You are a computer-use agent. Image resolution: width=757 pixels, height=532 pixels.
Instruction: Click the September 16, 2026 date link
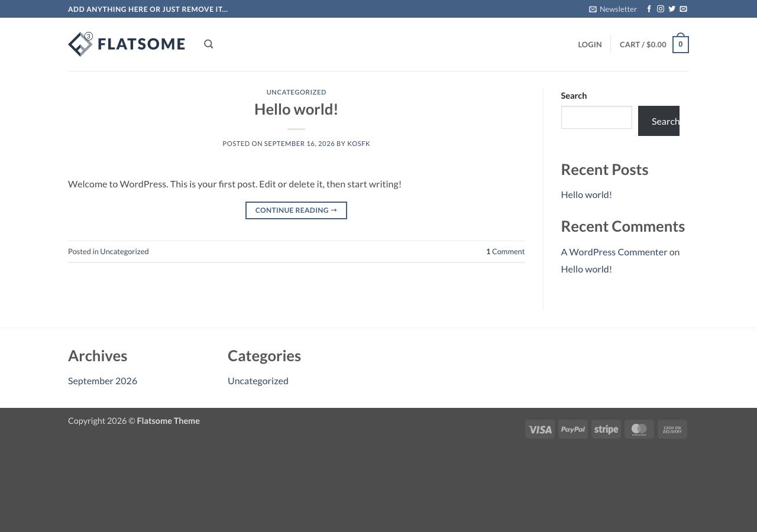click(299, 144)
